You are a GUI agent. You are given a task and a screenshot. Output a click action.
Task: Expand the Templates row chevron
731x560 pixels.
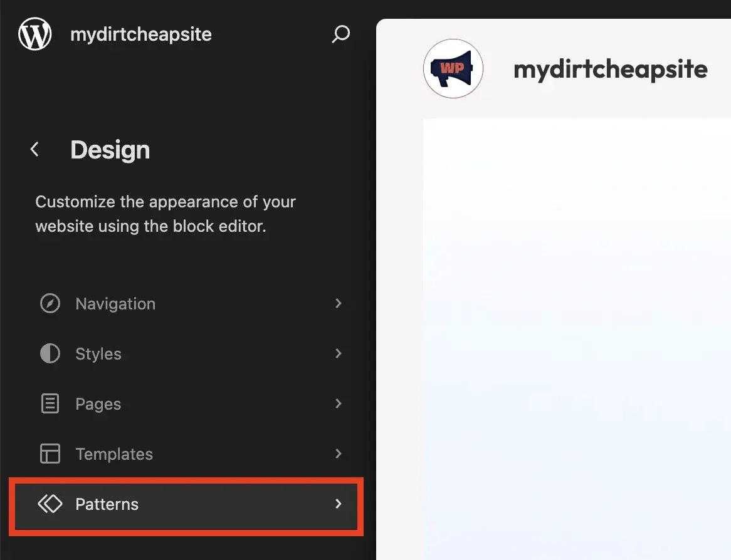(x=339, y=454)
